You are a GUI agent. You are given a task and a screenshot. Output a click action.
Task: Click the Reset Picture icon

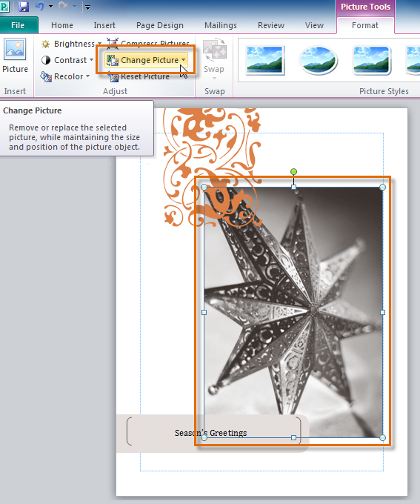click(113, 77)
